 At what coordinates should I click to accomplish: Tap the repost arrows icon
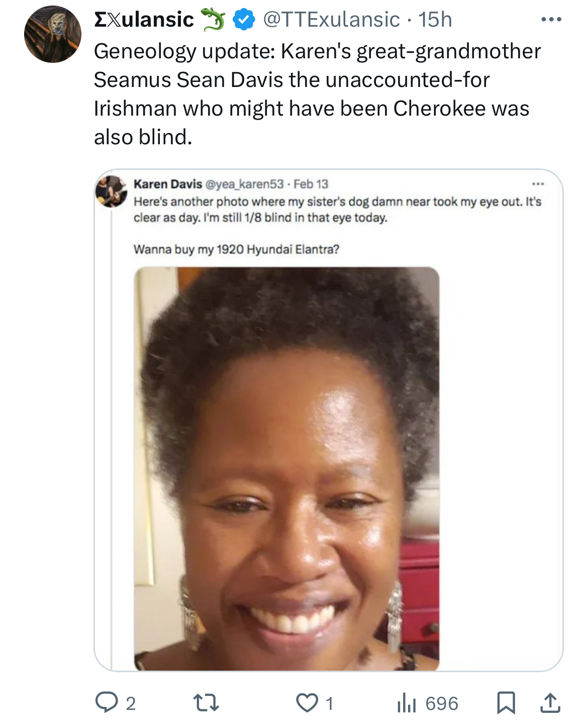(x=206, y=702)
